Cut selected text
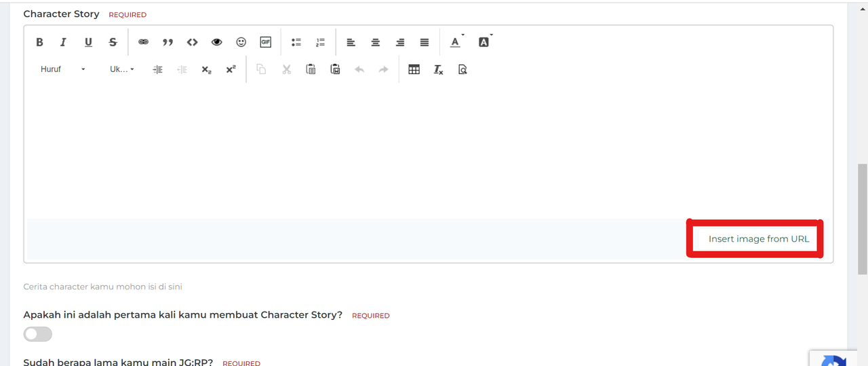The image size is (868, 366). coord(286,69)
